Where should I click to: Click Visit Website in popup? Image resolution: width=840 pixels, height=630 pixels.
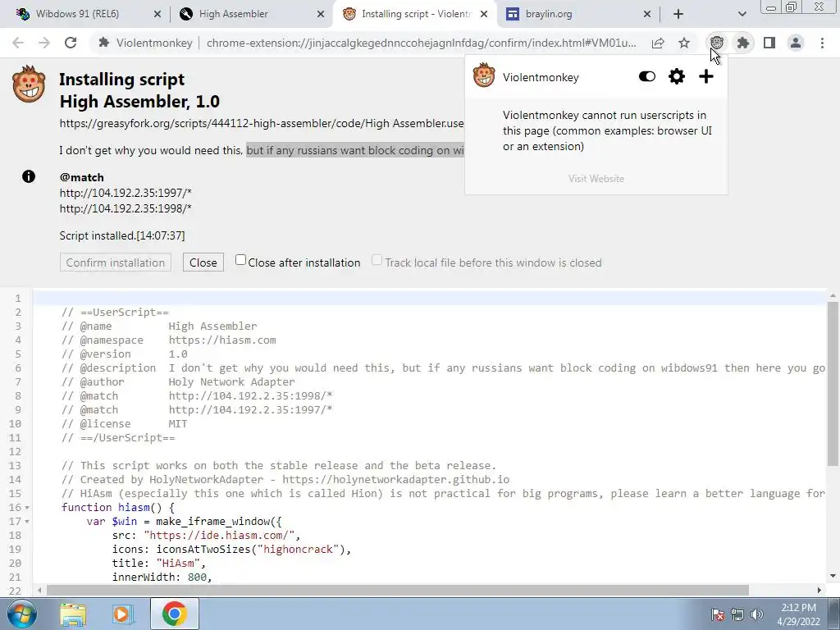point(596,178)
